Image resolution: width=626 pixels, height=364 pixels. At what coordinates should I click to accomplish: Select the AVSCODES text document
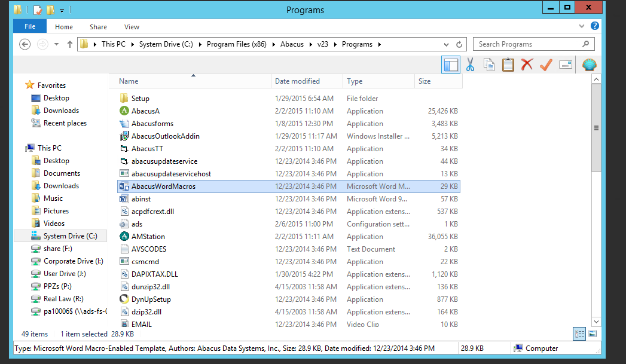[289, 249]
